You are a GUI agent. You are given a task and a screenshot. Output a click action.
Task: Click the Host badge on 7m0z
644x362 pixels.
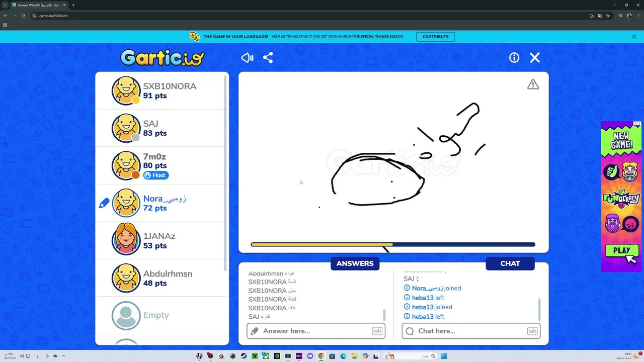click(156, 175)
